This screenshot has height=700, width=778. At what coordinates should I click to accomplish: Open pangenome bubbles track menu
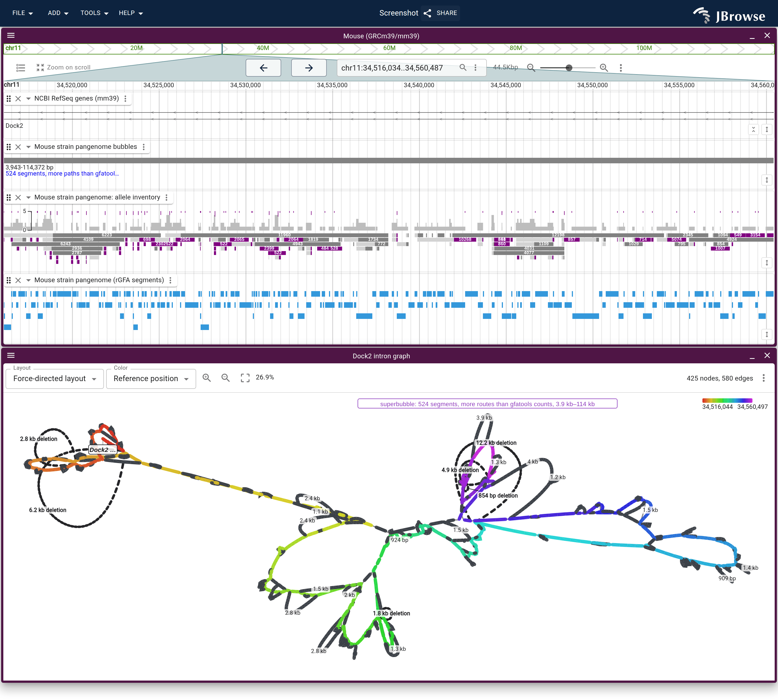[144, 147]
